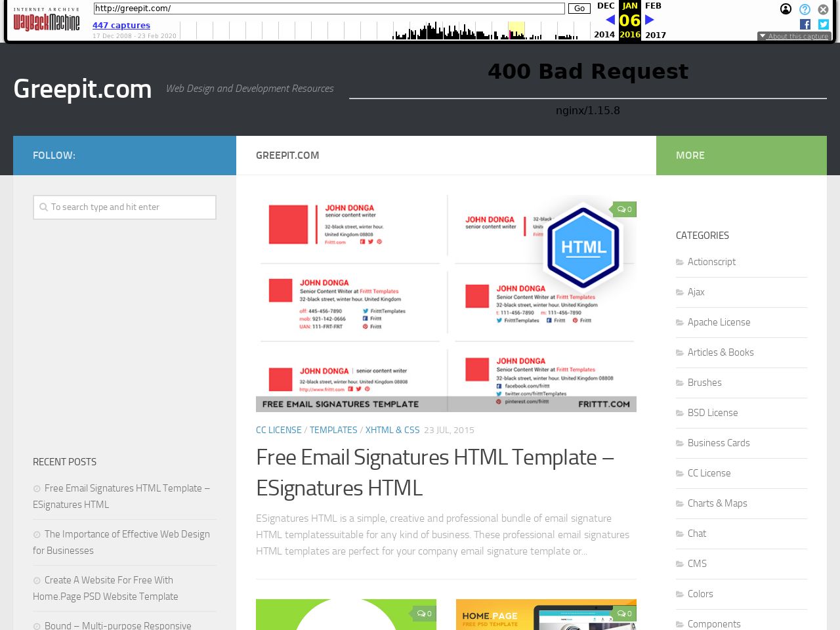
Task: Click the email signature template thumbnail
Action: click(x=446, y=303)
